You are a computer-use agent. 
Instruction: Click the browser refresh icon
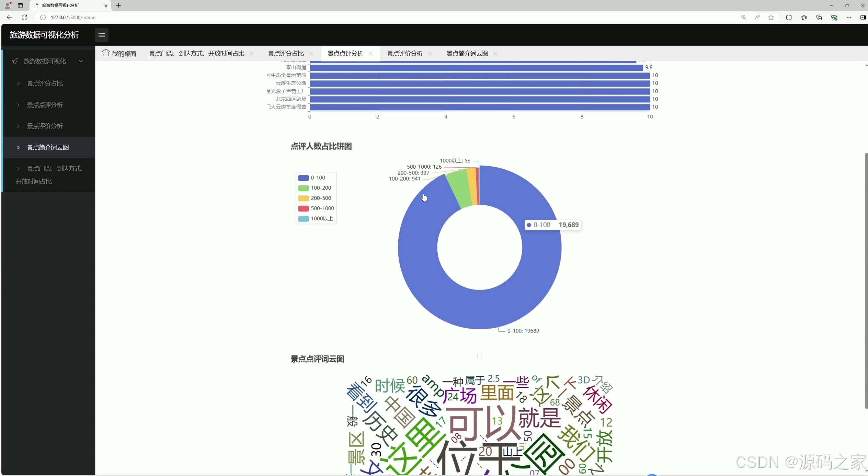[24, 18]
